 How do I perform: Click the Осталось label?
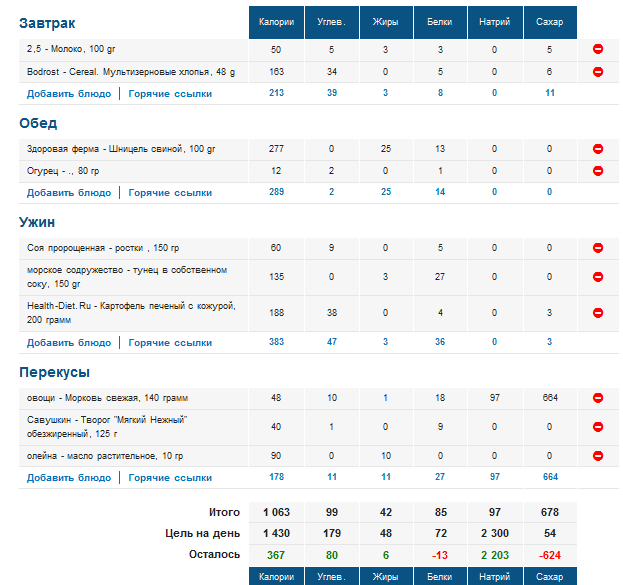coord(214,554)
